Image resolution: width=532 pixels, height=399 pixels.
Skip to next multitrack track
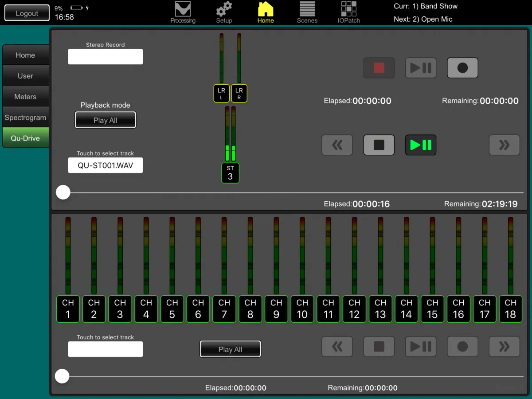click(x=505, y=346)
